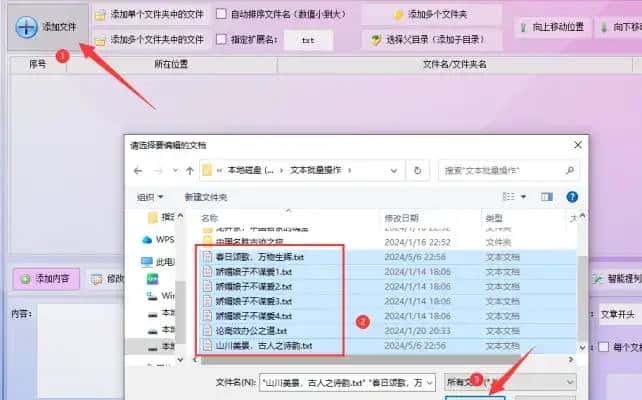Click the 修改日期 column header

pos(401,219)
